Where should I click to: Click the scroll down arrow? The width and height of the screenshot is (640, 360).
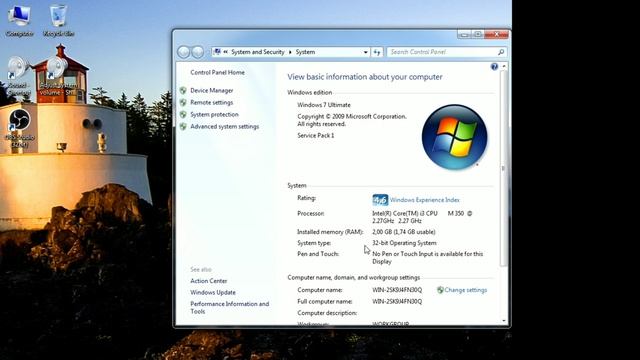pyautogui.click(x=504, y=321)
